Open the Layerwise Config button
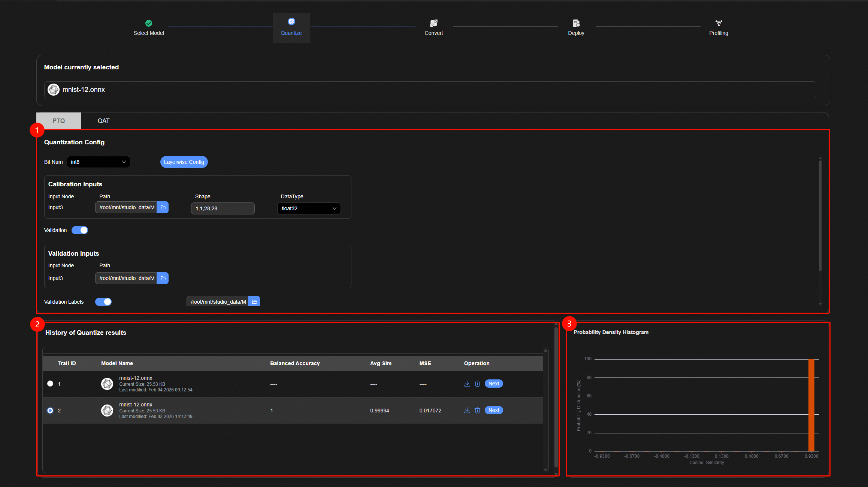This screenshot has height=487, width=868. pos(184,162)
